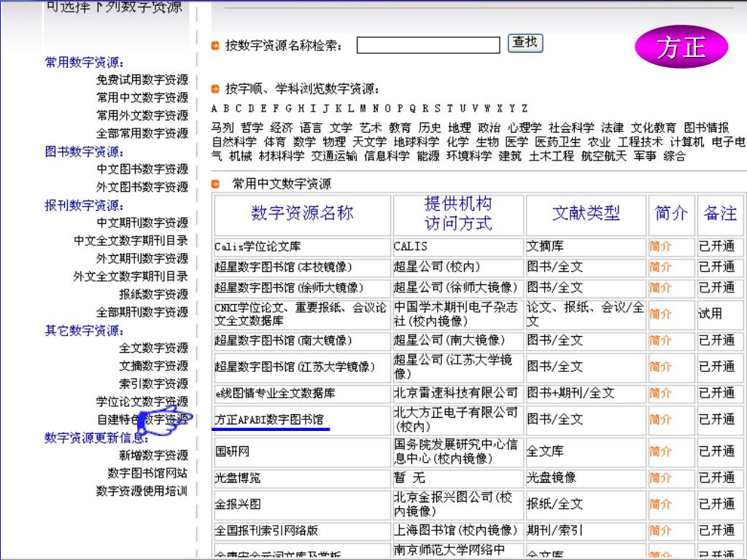Browse subject 计算机
The image size is (747, 560).
(687, 141)
